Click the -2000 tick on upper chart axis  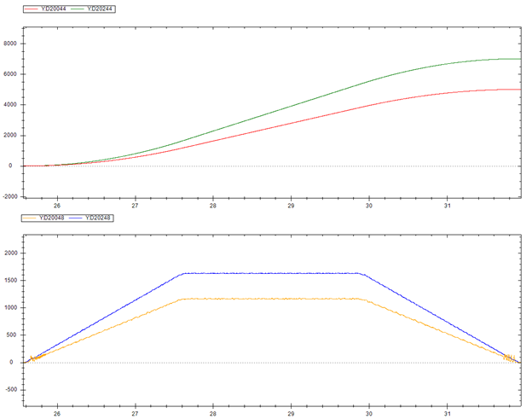pyautogui.click(x=9, y=196)
